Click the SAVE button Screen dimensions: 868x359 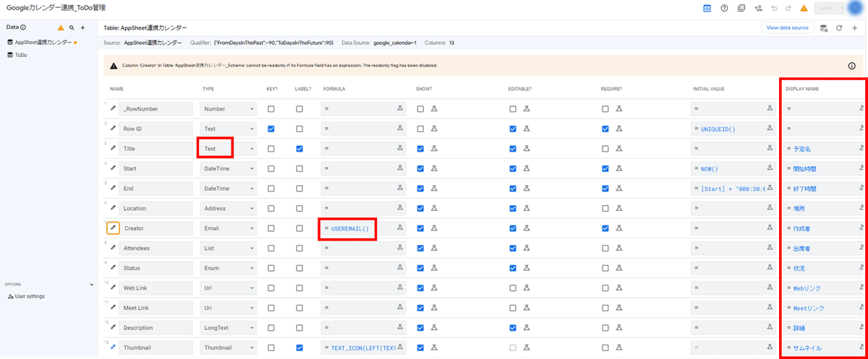pos(825,8)
